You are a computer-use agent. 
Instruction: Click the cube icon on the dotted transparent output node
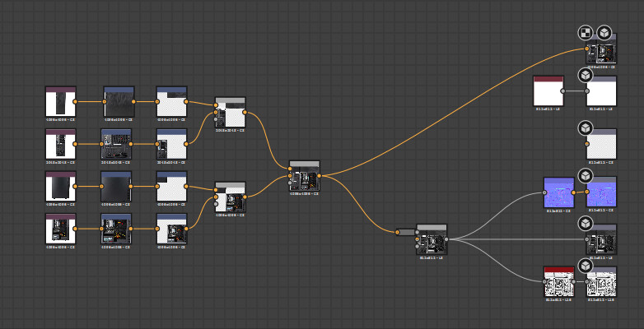586,128
